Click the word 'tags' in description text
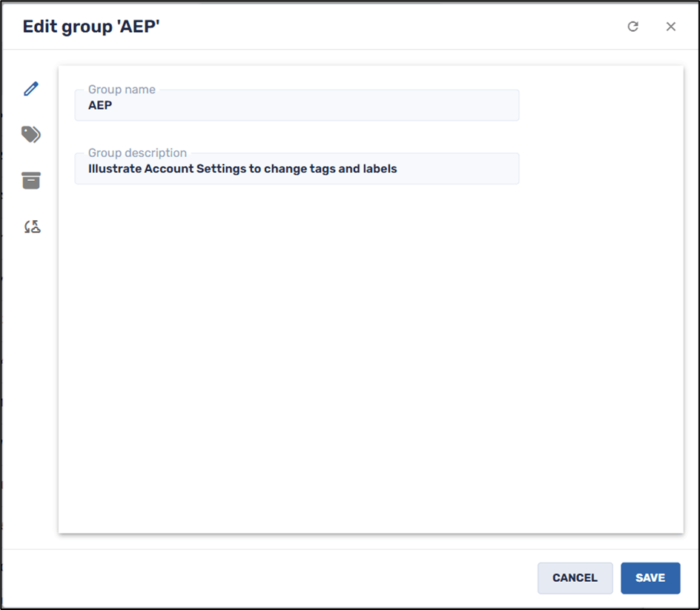The width and height of the screenshot is (700, 610). tap(322, 169)
